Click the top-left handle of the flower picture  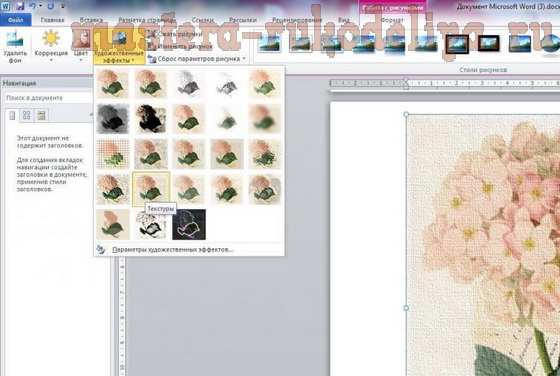[406, 114]
